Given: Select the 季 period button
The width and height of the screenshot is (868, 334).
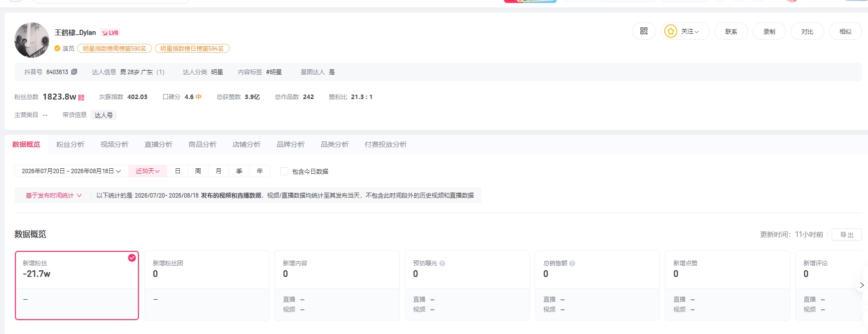Looking at the screenshot, I should pyautogui.click(x=239, y=171).
